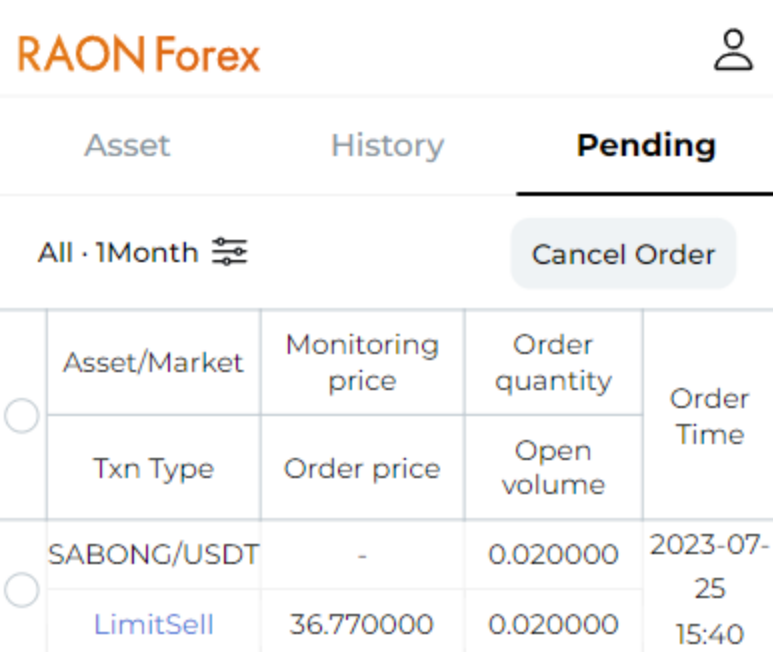Click the RAON Forex logo
This screenshot has height=652, width=773.
pyautogui.click(x=139, y=54)
